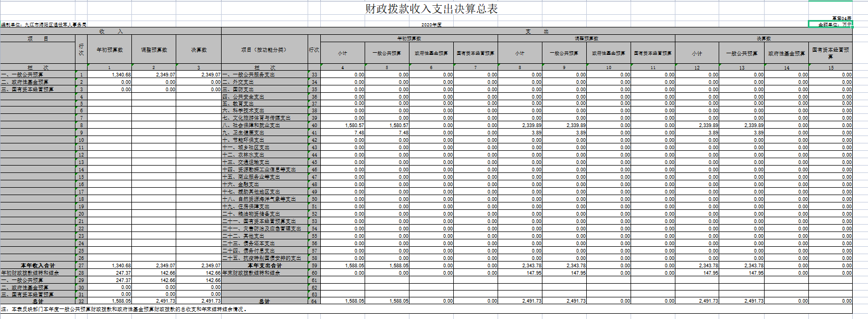Viewport: 868px width, 319px height.
Task: Click the row number 64 cell
Action: click(x=314, y=301)
